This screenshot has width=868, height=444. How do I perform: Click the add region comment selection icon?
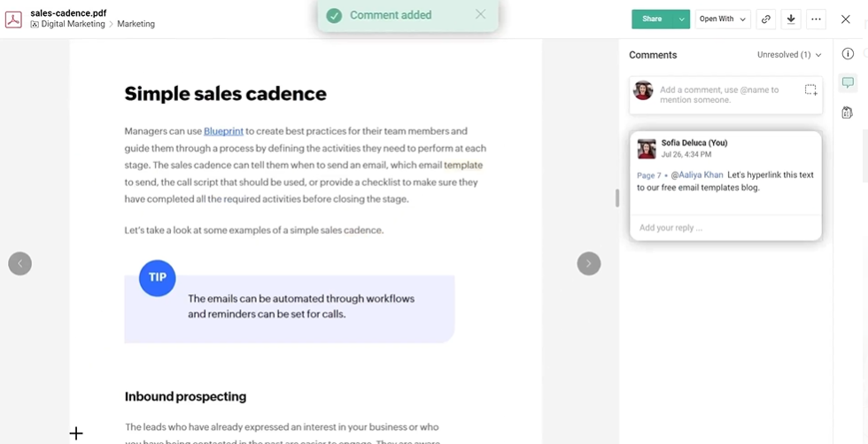coord(810,90)
